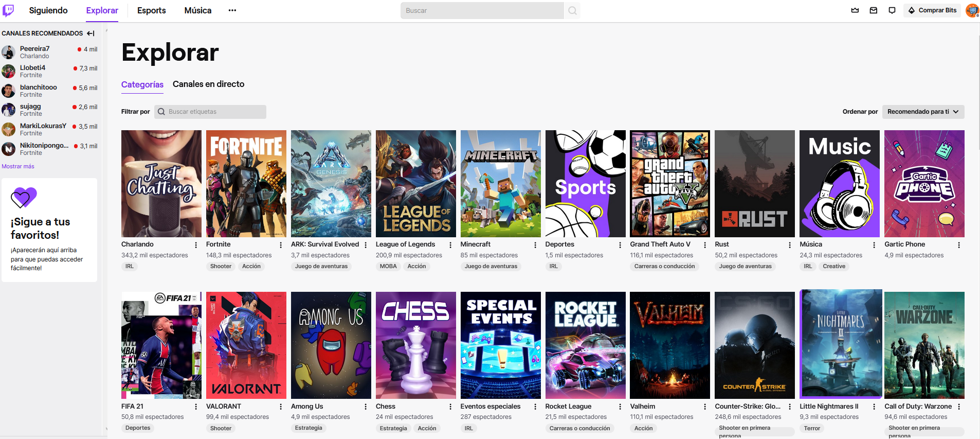The height and width of the screenshot is (439, 980).
Task: Click the user profile avatar
Action: coord(972,10)
